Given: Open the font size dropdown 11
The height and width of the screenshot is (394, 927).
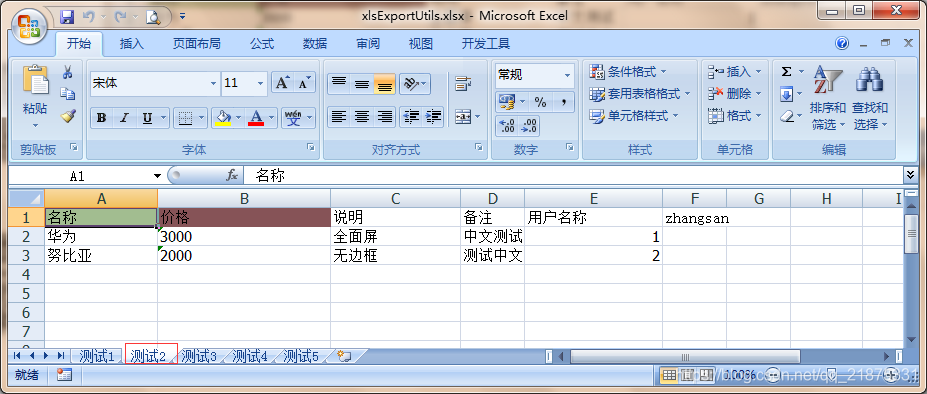Looking at the screenshot, I should 261,84.
